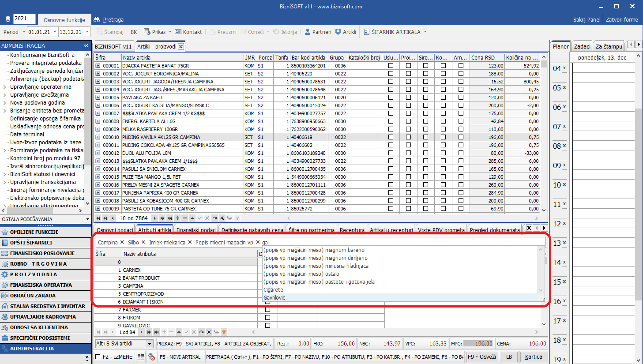Screen dimensions: 643x364
Task: Enable the F2 - IZMENE checkbox
Action: point(98,356)
